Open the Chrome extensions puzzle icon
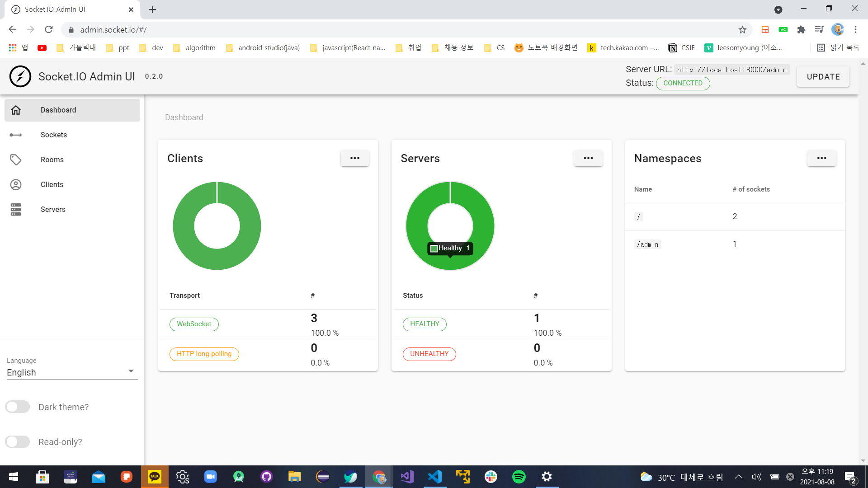Image resolution: width=868 pixels, height=488 pixels. (801, 30)
